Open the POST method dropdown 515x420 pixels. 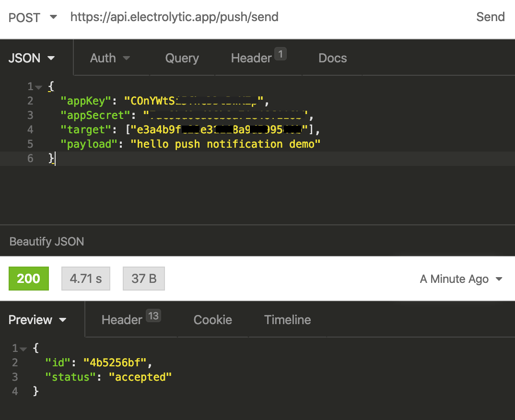click(x=33, y=17)
